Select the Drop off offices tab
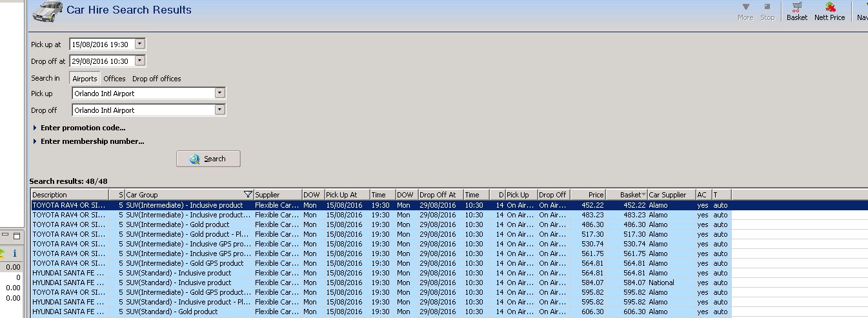868x318 pixels. [156, 79]
